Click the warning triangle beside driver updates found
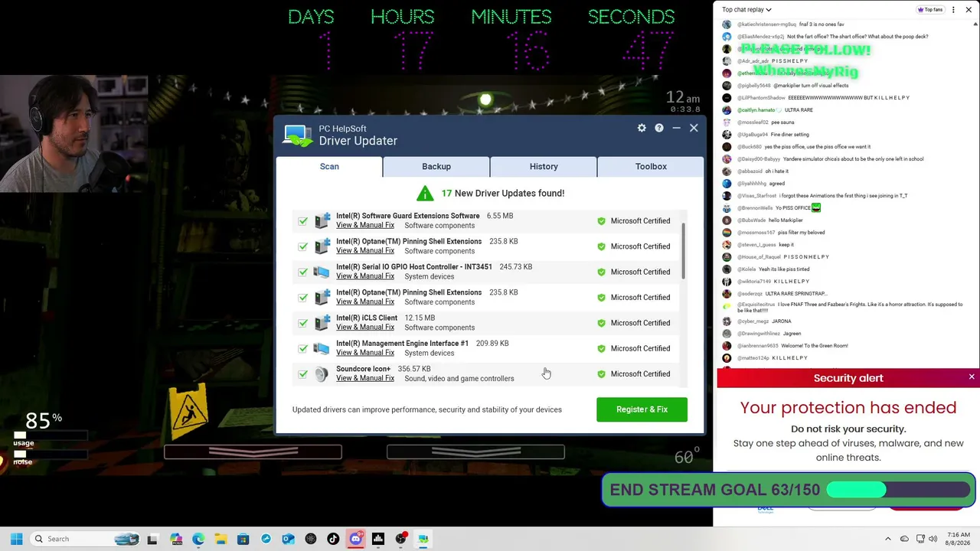 pos(425,193)
